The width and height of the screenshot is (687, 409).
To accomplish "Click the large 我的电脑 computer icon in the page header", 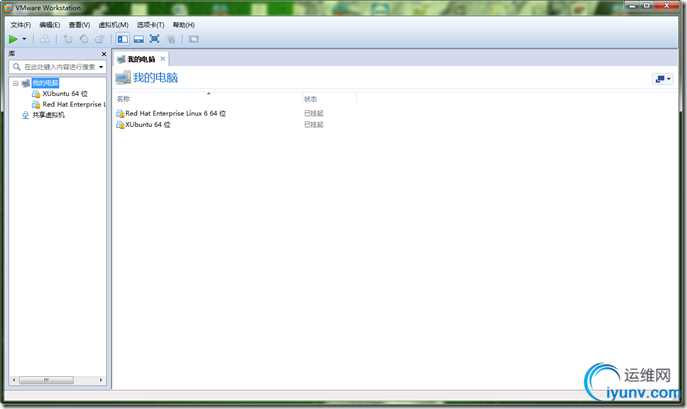I will click(x=123, y=78).
